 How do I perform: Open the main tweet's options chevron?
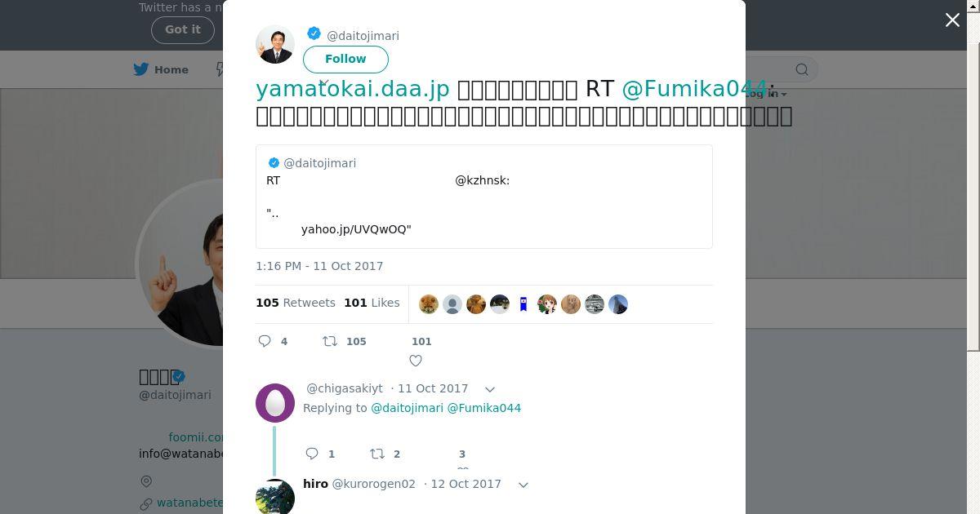point(323,82)
